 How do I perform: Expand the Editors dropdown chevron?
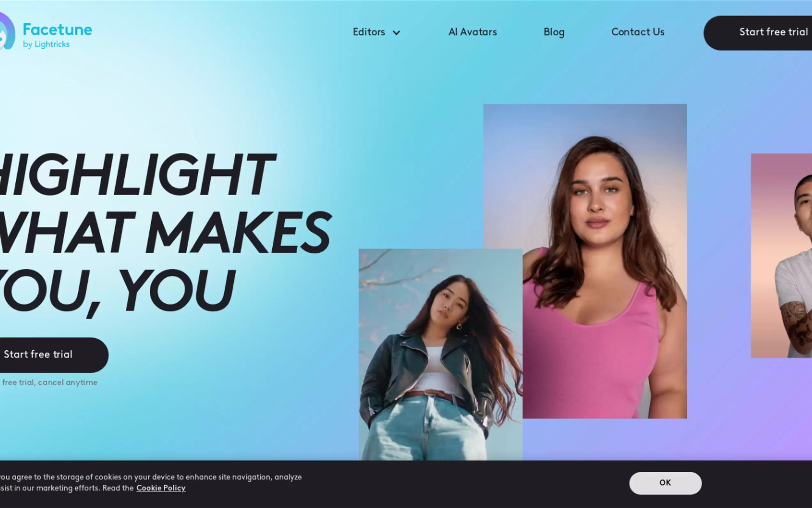tap(396, 33)
